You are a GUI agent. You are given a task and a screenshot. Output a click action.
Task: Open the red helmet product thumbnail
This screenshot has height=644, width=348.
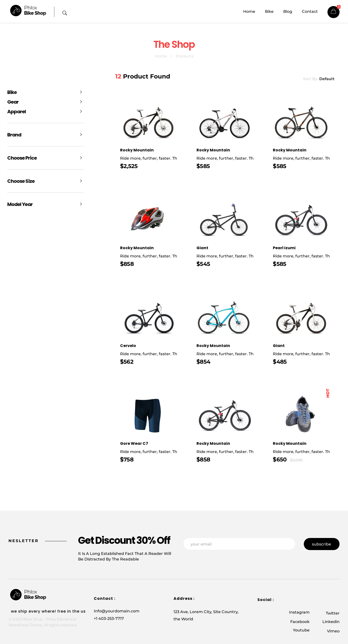[x=148, y=218]
